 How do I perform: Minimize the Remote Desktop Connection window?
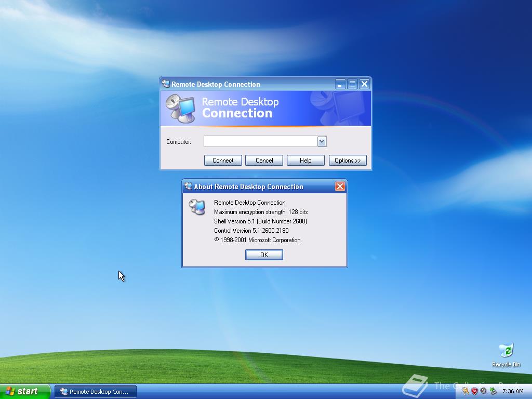(x=340, y=84)
